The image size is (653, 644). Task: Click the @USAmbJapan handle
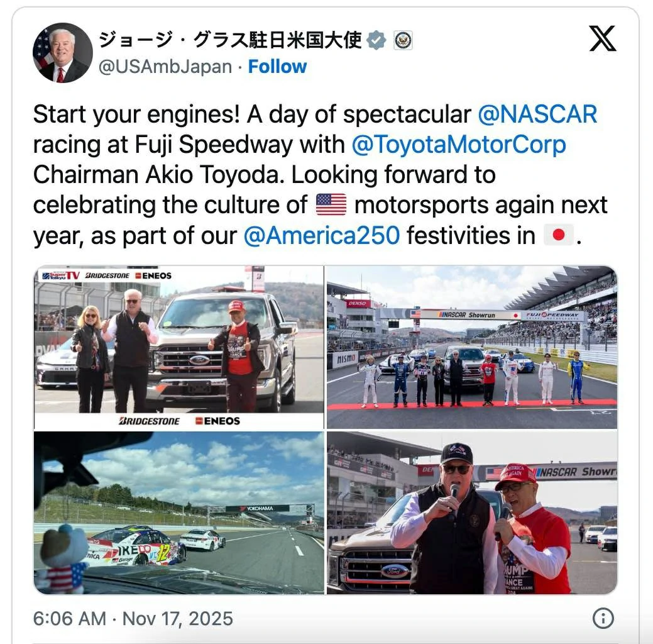165,67
